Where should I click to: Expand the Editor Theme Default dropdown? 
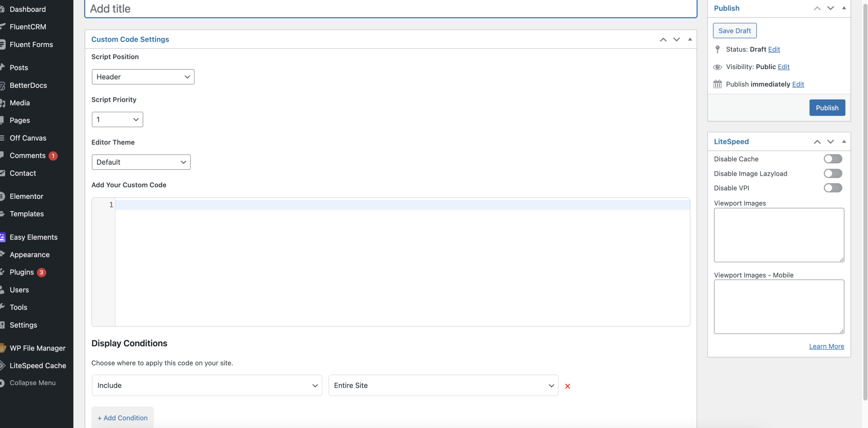(141, 162)
